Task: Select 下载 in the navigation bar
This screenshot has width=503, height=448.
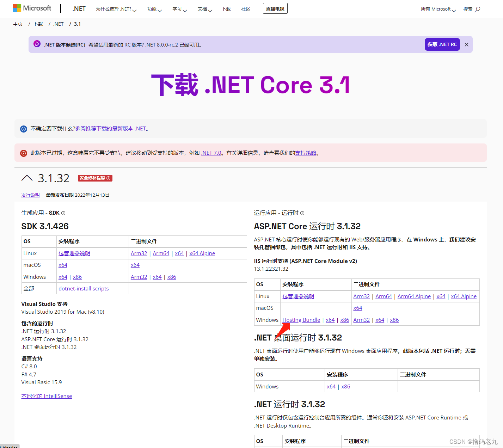Action: click(x=226, y=9)
